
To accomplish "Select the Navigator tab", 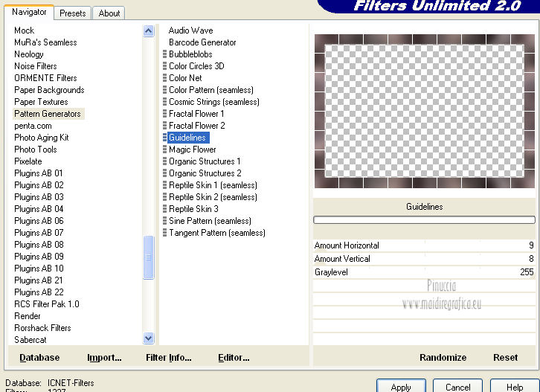I will pyautogui.click(x=29, y=12).
